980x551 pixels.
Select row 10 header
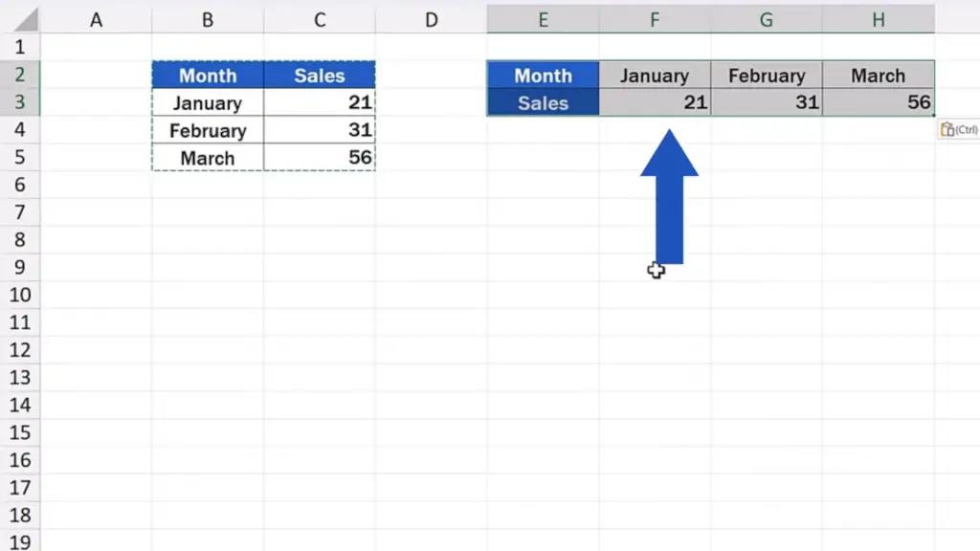20,295
